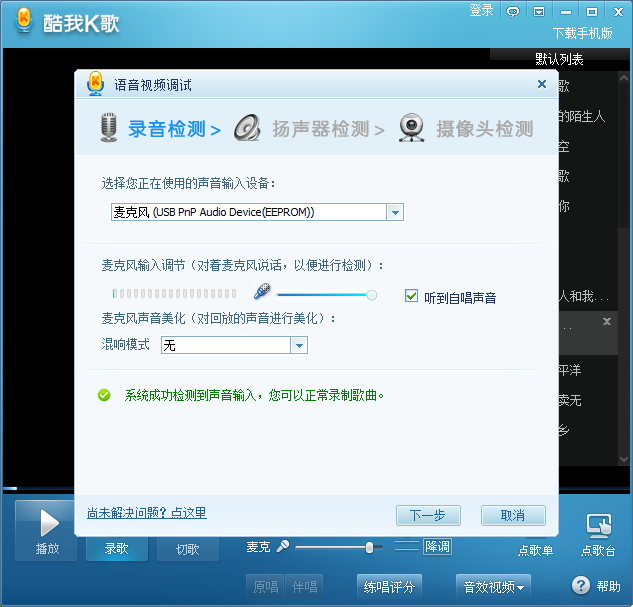Open the 点歌单 song list
The image size is (633, 607).
(x=536, y=550)
